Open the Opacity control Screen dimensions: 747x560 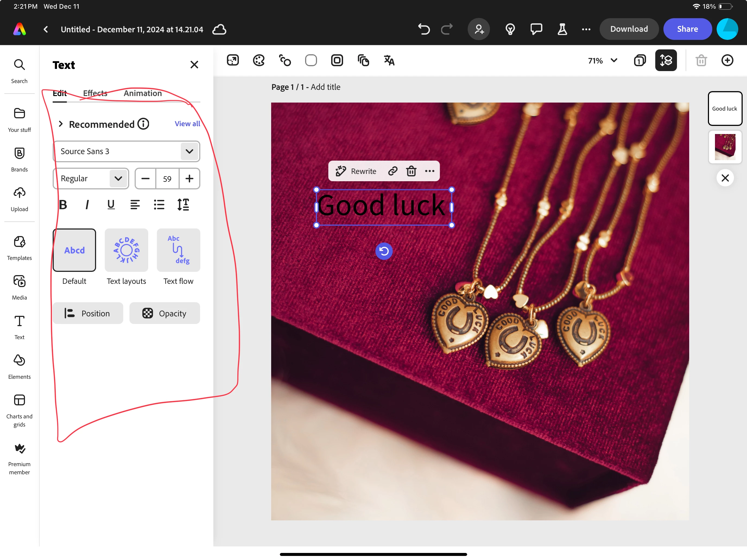[164, 313]
